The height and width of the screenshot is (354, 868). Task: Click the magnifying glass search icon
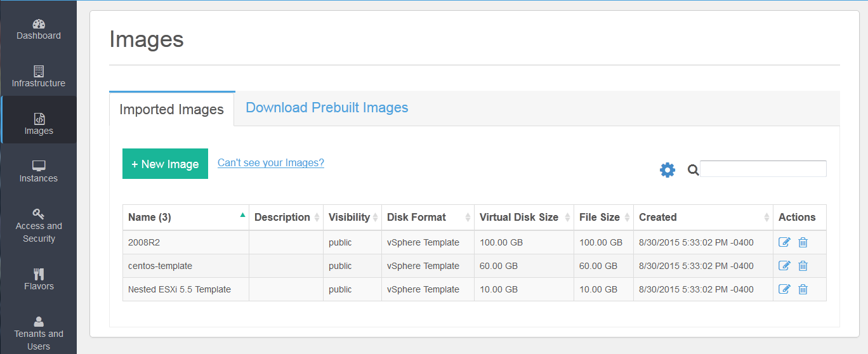coord(693,170)
